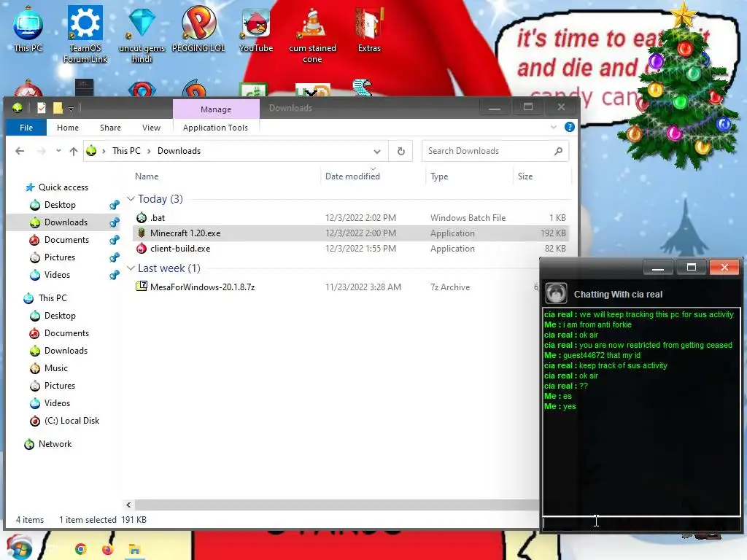Click the cia real chat avatar

(x=555, y=293)
